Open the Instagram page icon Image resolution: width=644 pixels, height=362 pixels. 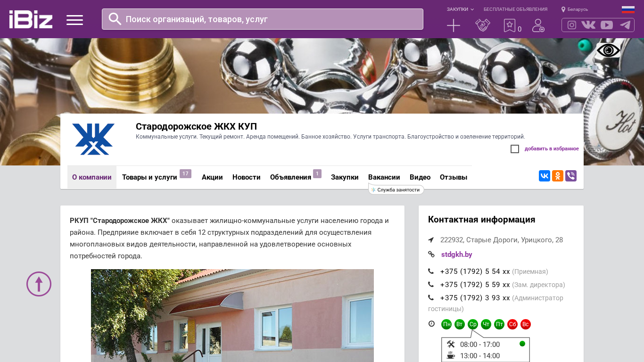(572, 25)
